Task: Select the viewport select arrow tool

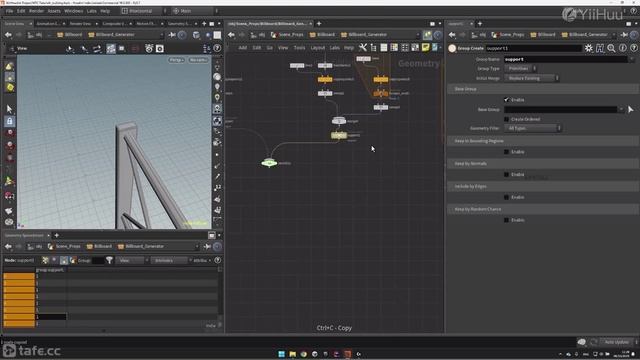Action: tap(9, 109)
